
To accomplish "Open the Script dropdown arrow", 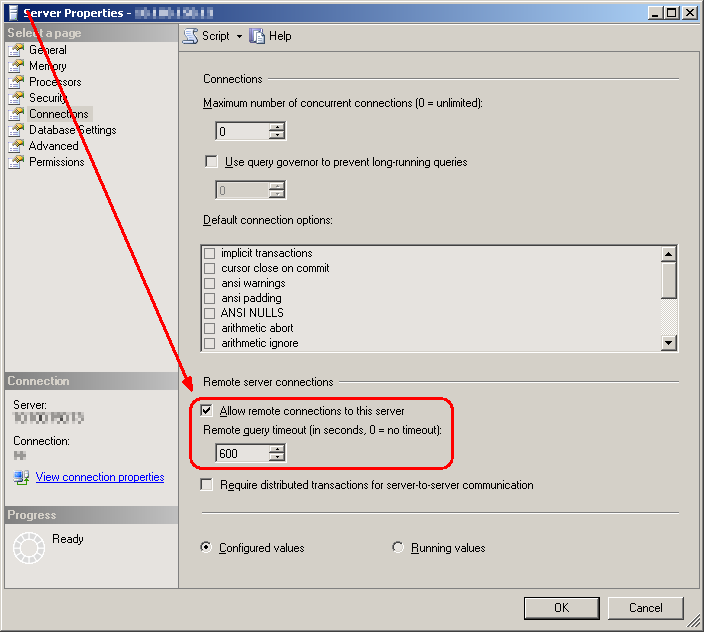I will click(240, 36).
